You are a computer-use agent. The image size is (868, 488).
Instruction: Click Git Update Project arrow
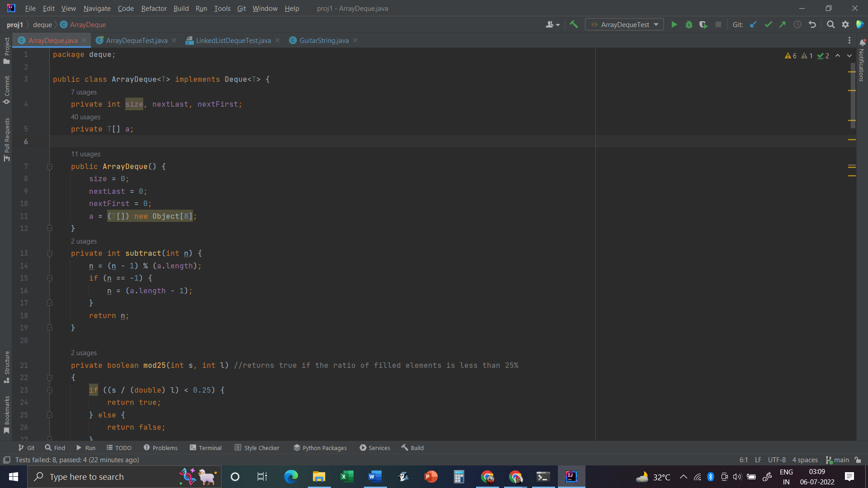click(753, 25)
